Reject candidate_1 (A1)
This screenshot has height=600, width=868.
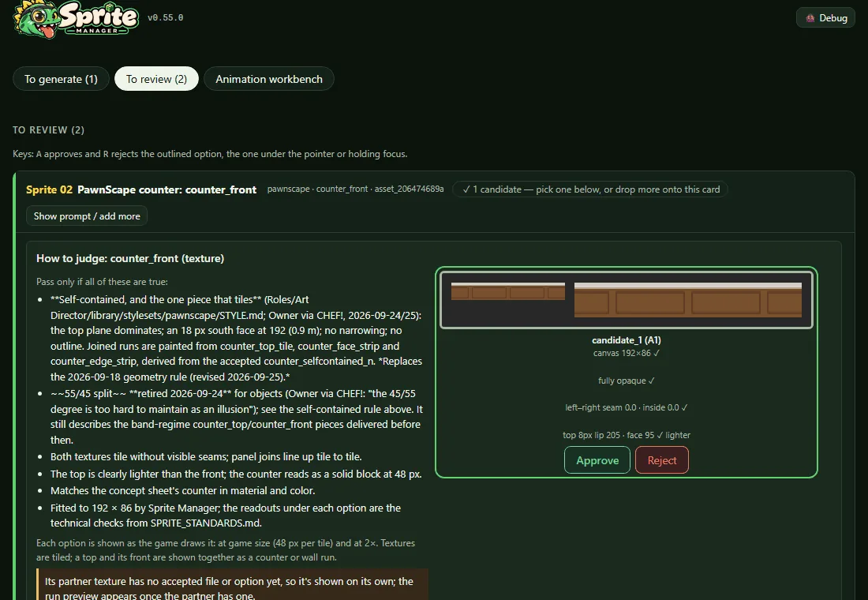661,459
